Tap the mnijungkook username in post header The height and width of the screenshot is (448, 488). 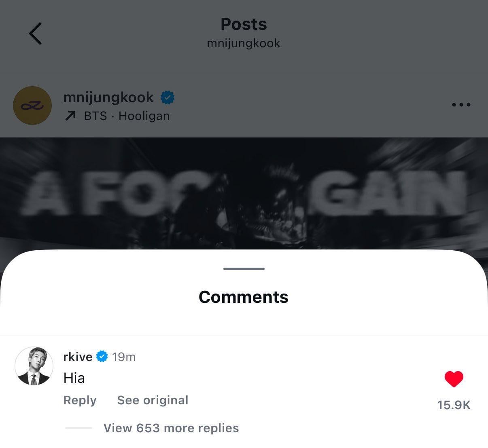(108, 97)
